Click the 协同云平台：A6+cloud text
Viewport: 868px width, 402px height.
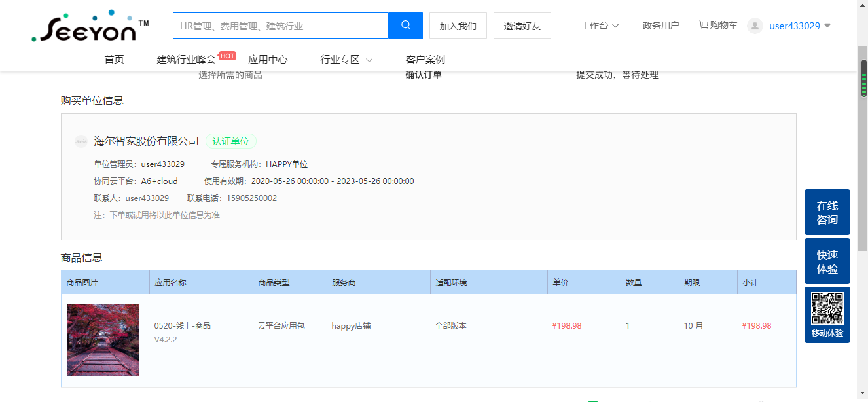136,181
